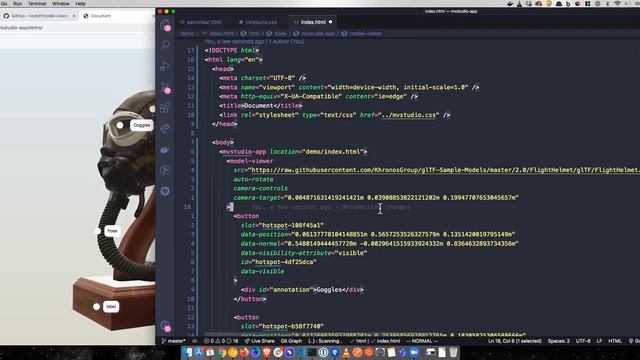Click Ln 18, Col 8 cursor position
The width and height of the screenshot is (640, 360).
pyautogui.click(x=515, y=341)
